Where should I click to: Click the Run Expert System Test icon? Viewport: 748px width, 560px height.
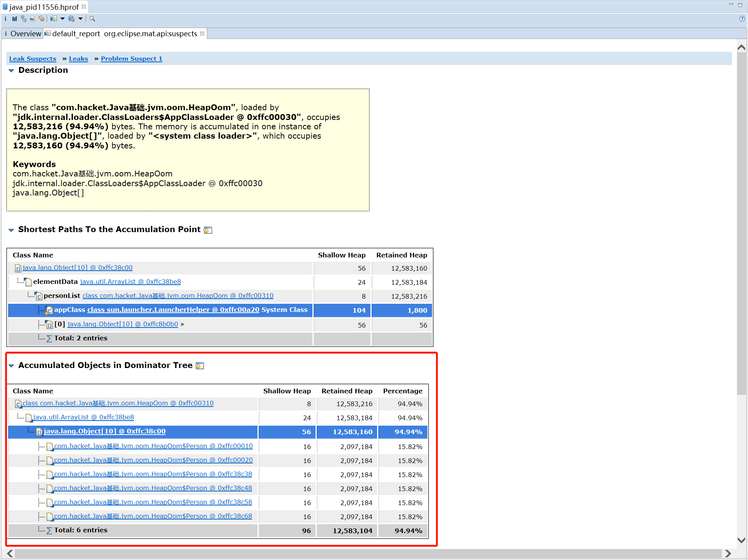(x=54, y=19)
